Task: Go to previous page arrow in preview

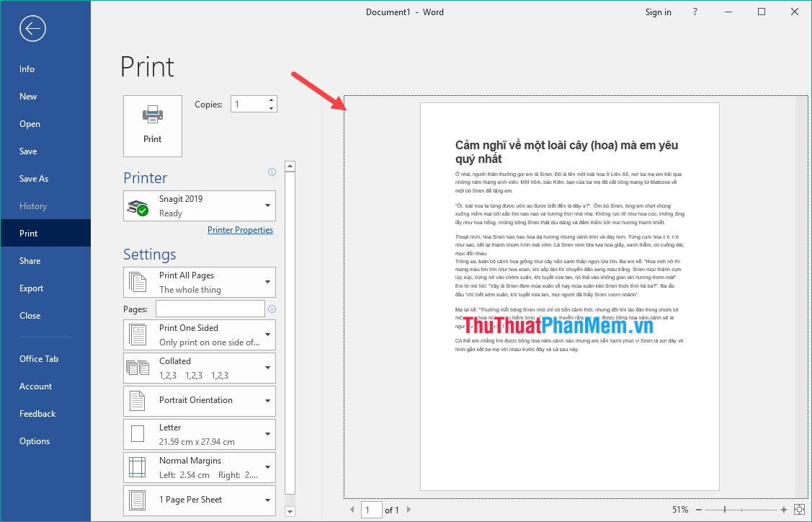Action: pos(352,510)
